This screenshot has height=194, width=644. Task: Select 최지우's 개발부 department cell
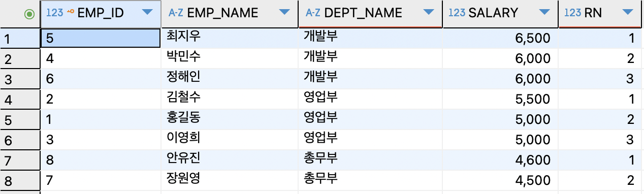pyautogui.click(x=370, y=38)
